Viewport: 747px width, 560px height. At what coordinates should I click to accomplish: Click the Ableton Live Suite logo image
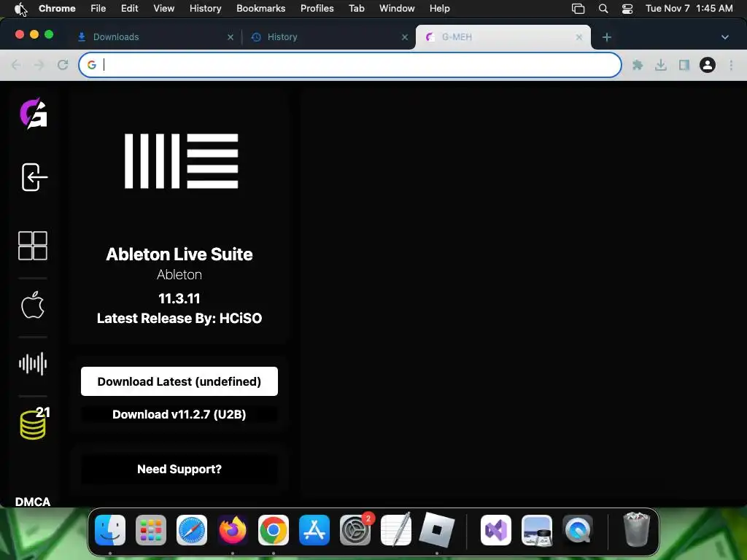[181, 161]
